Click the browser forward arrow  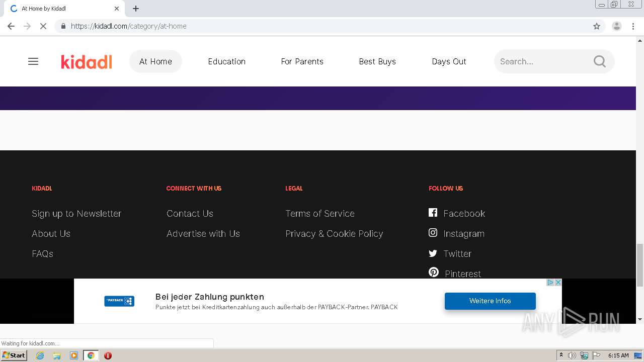(x=27, y=26)
